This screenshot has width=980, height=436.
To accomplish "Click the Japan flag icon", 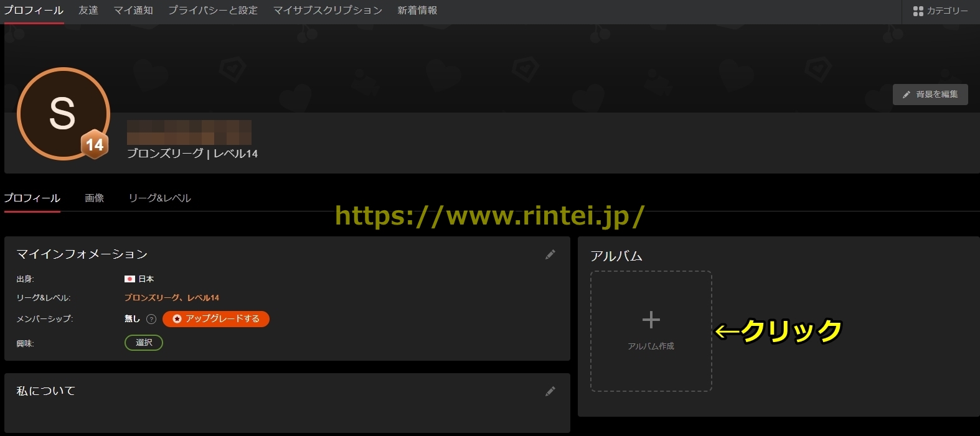I will coord(130,279).
